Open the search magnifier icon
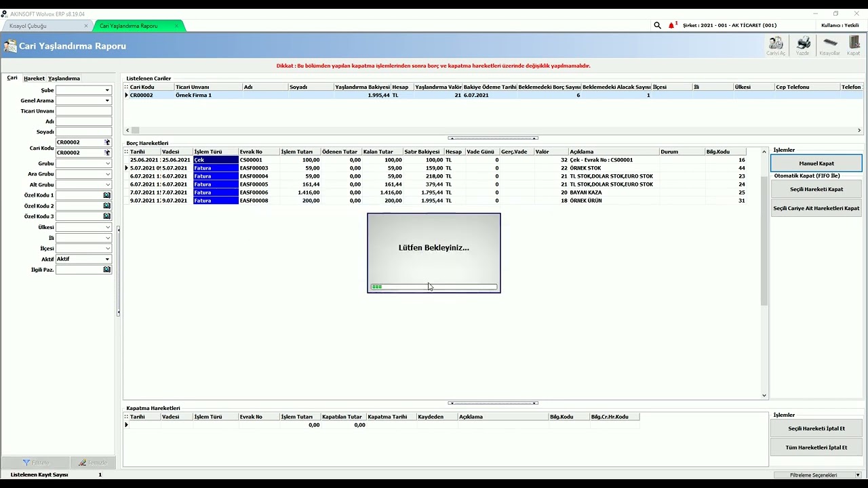Image resolution: width=868 pixels, height=488 pixels. (x=657, y=25)
